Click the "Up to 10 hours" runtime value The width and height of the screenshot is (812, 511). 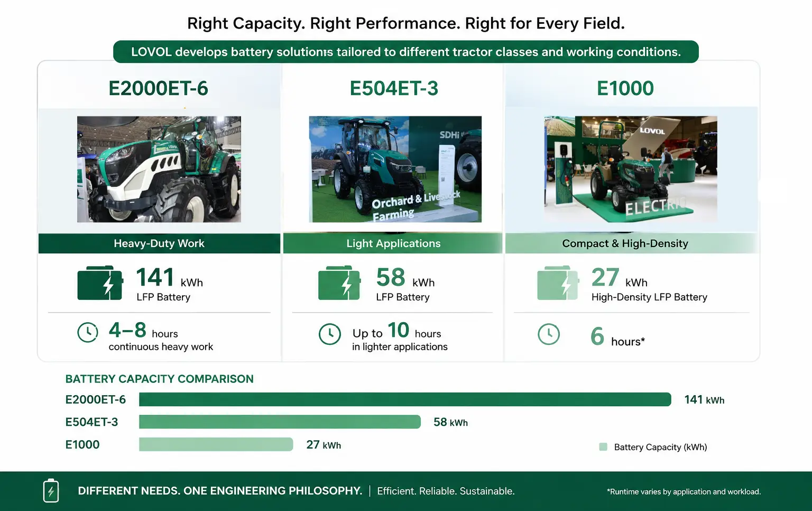click(396, 331)
